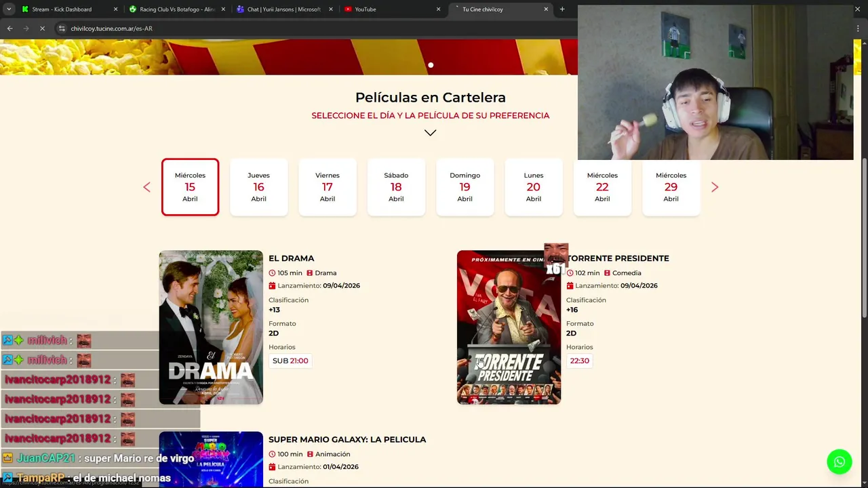Click SUPER MARIO GALAXY: LA PELICULA title
This screenshot has height=488, width=868.
[x=347, y=440]
